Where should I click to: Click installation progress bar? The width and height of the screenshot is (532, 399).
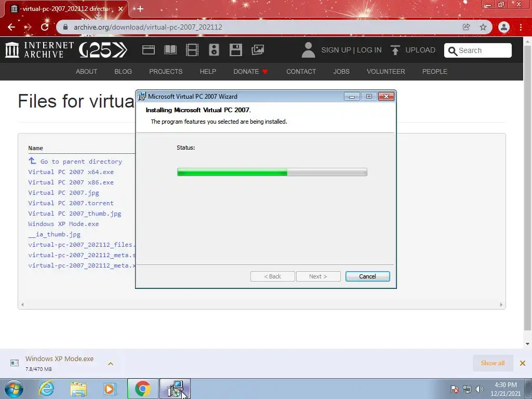(x=272, y=172)
